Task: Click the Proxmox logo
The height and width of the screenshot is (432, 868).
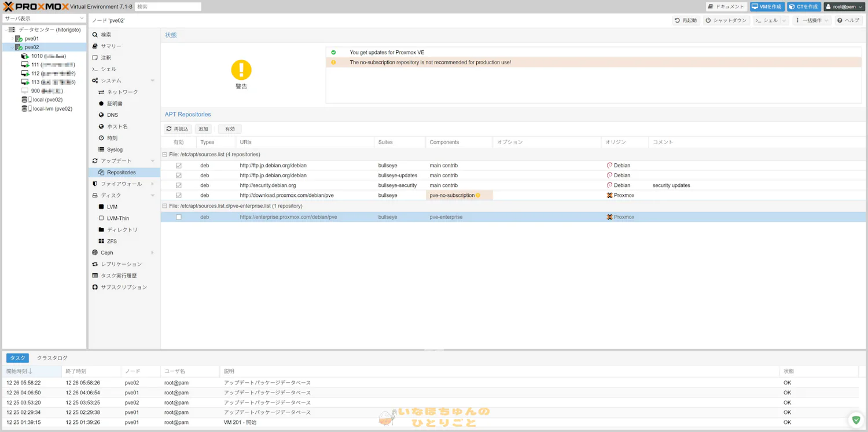Action: tap(36, 6)
